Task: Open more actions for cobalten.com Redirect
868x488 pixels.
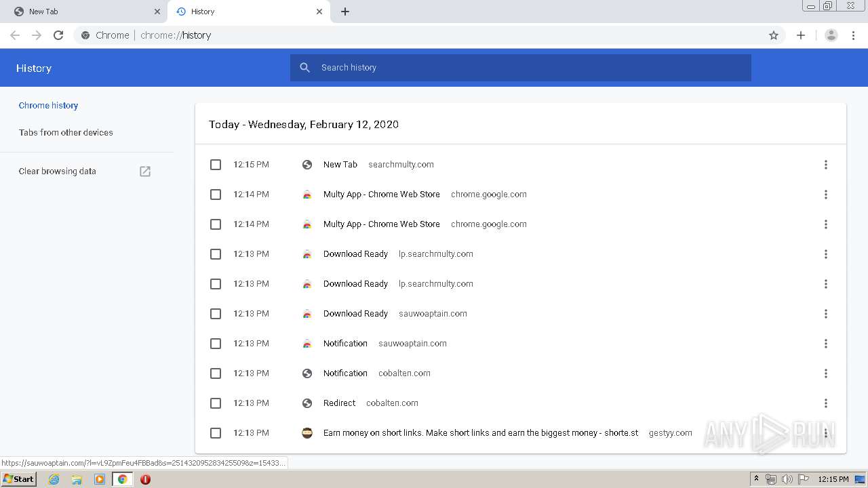Action: coord(826,403)
